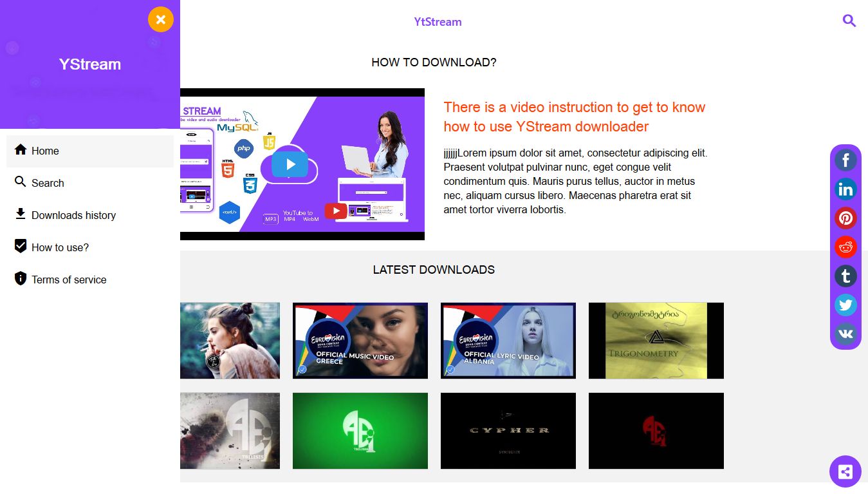Viewport: 868px width, 494px height.
Task: Open Search menu item
Action: (x=90, y=184)
